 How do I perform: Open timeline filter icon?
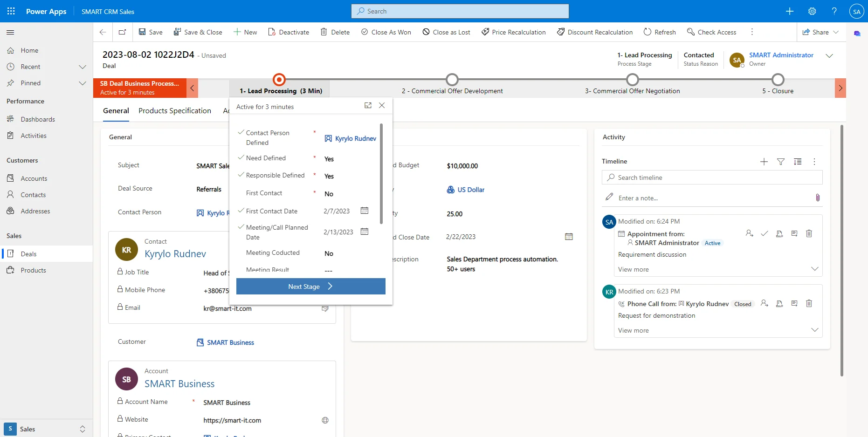point(780,162)
